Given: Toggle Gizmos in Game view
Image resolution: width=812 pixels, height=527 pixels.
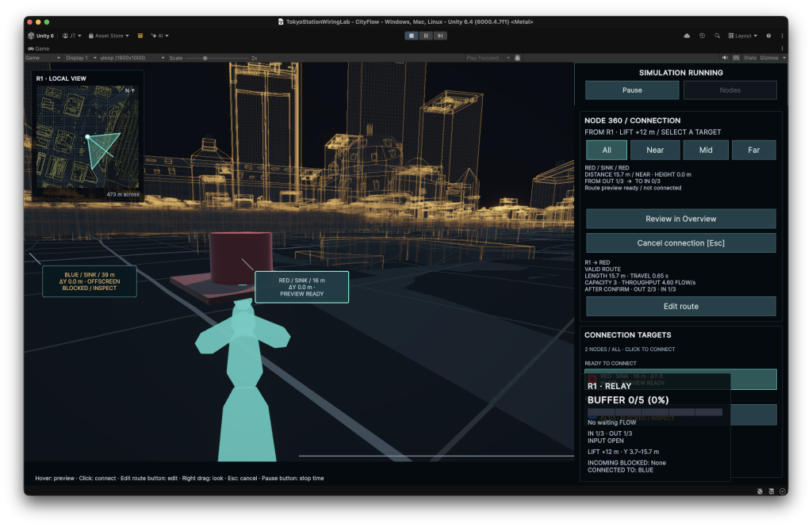Looking at the screenshot, I should (x=769, y=58).
